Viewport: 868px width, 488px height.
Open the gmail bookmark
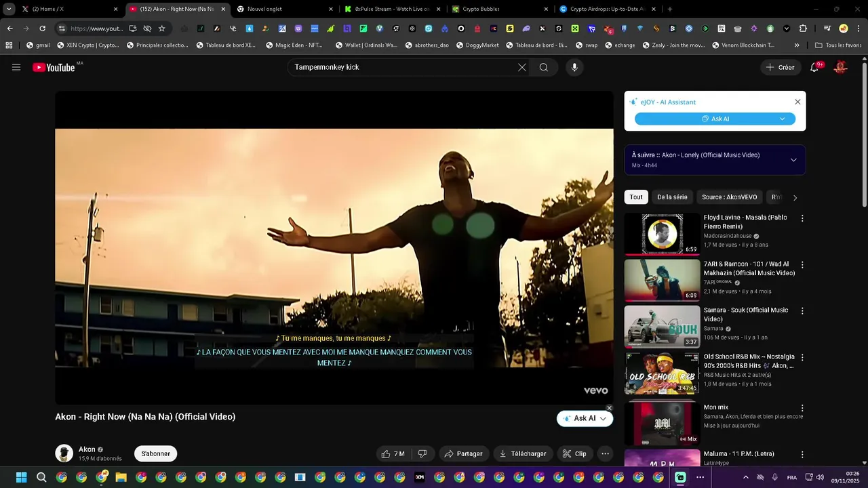pos(38,45)
